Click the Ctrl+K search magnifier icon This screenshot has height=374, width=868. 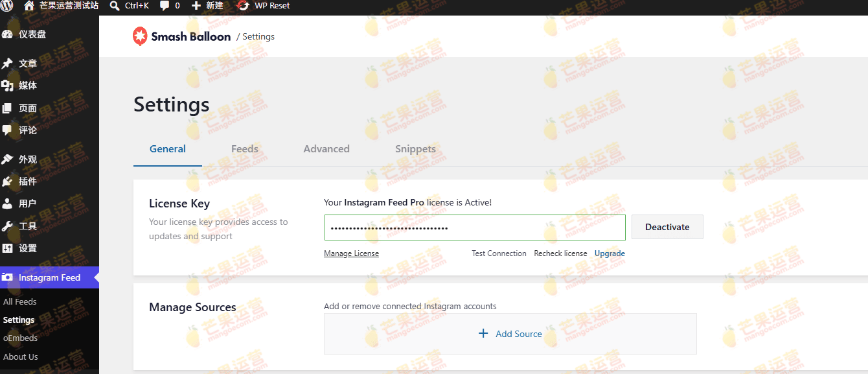(115, 6)
